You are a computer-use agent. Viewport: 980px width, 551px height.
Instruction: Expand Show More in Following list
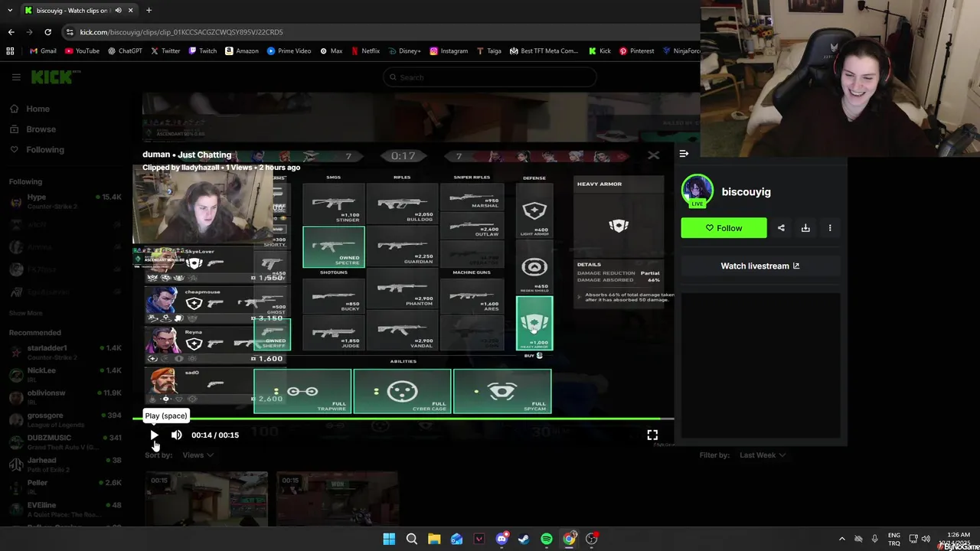coord(26,313)
